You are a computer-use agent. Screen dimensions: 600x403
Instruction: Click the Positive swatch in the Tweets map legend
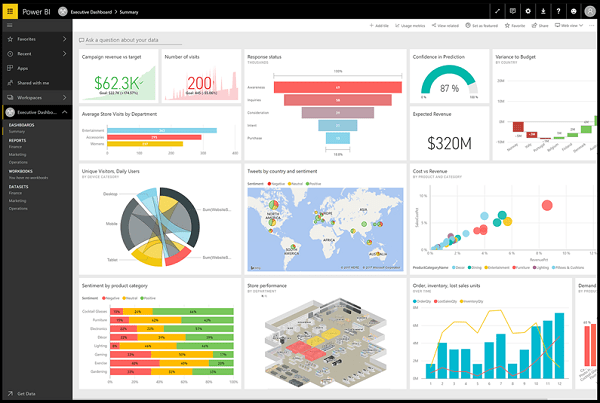(307, 184)
